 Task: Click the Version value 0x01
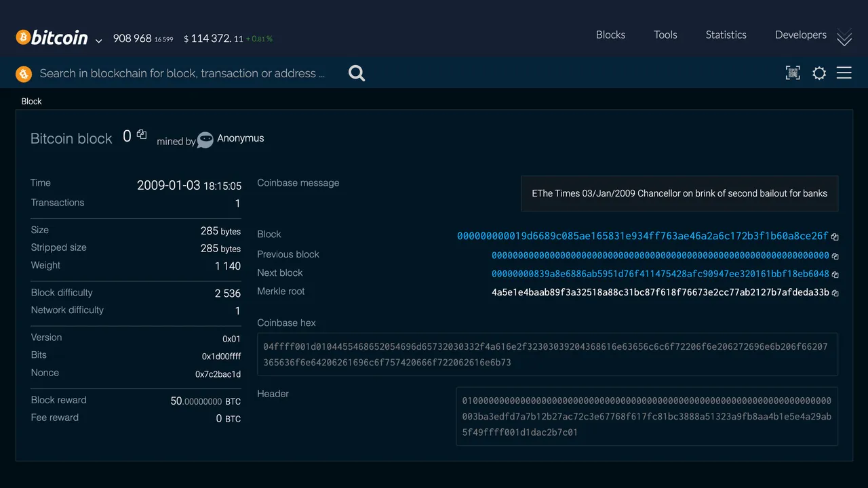pyautogui.click(x=231, y=339)
